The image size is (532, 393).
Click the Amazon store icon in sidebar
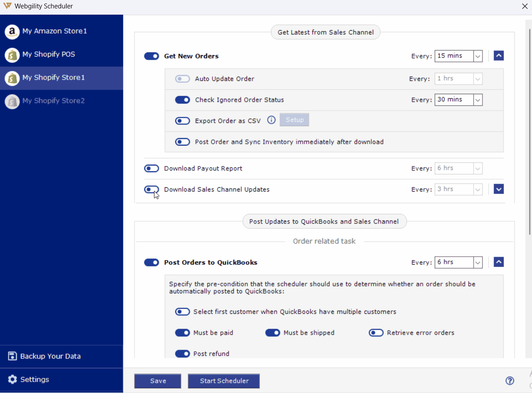tap(12, 31)
